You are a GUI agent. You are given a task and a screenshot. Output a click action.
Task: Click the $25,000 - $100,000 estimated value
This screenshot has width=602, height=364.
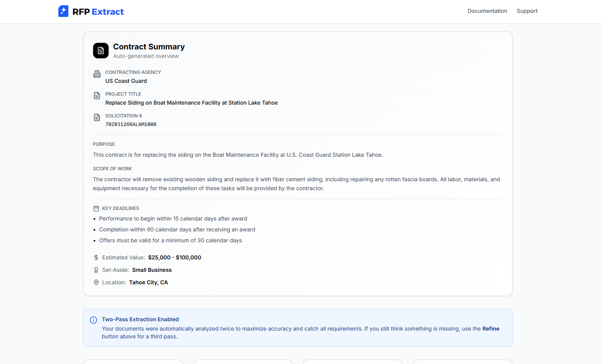pos(174,257)
